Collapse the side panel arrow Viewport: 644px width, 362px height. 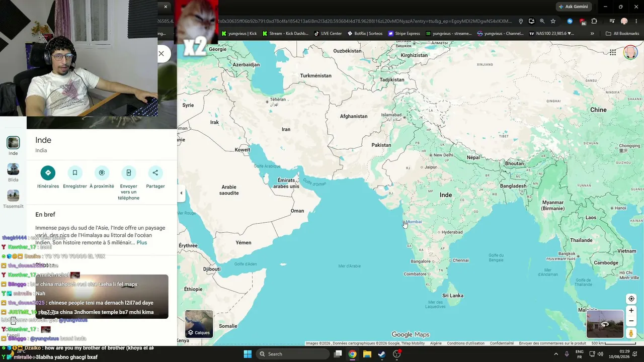pos(181,193)
